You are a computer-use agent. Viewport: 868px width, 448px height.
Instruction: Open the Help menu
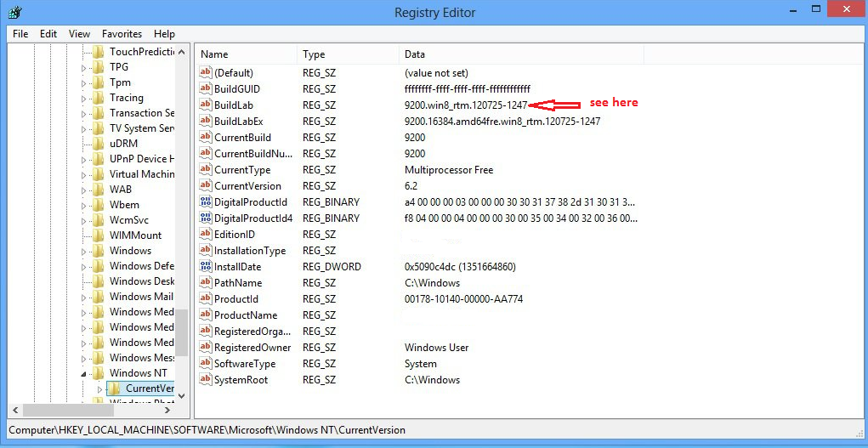(164, 34)
